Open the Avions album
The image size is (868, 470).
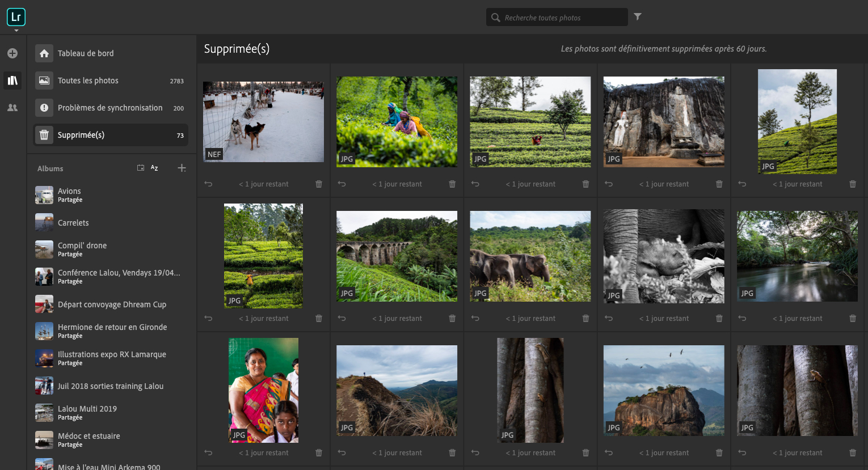tap(111, 195)
